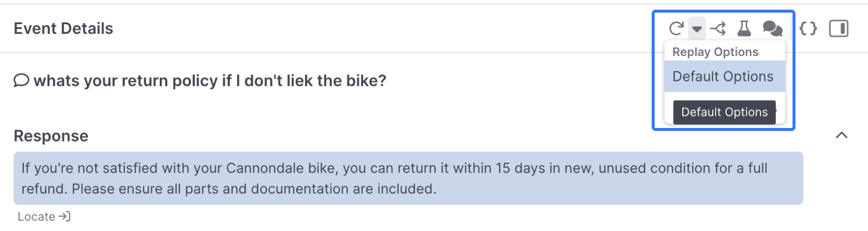Click the return policy question text
This screenshot has height=231, width=868.
tap(210, 80)
